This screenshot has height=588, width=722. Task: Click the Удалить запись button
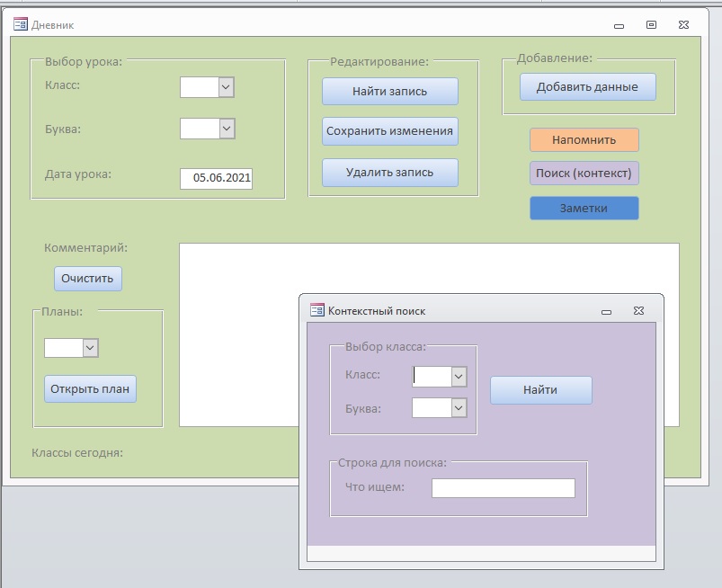(x=390, y=173)
